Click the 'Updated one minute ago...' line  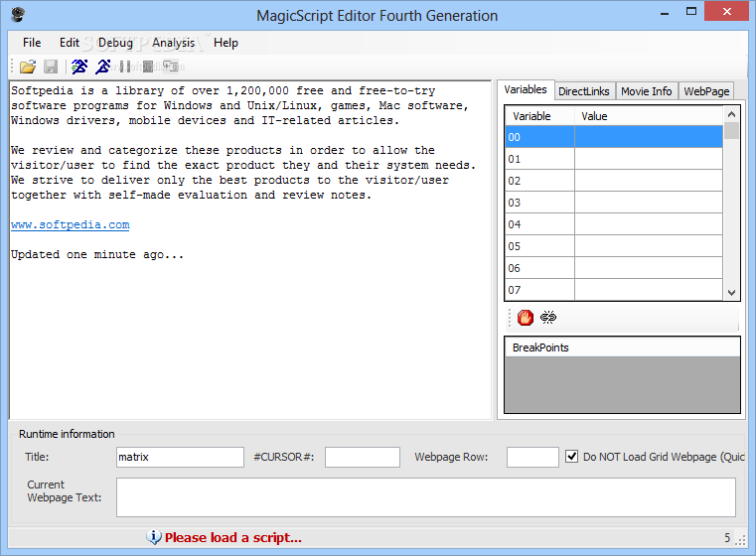[x=97, y=254]
